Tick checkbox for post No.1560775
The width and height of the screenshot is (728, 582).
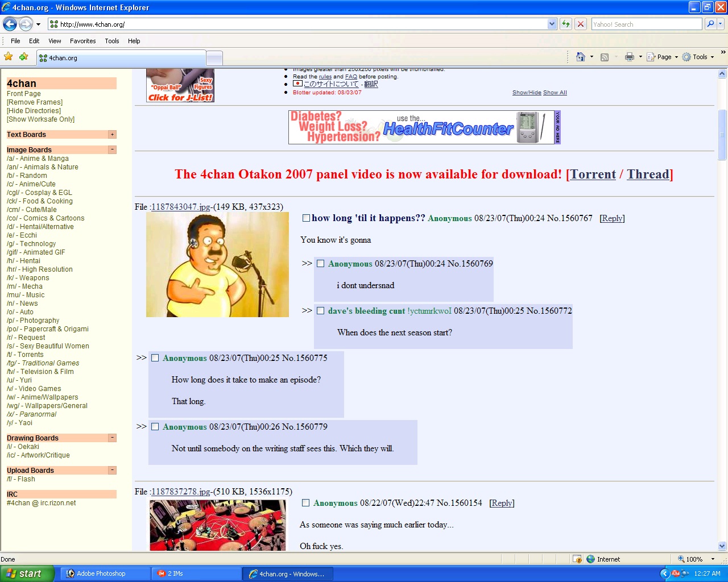click(x=155, y=358)
